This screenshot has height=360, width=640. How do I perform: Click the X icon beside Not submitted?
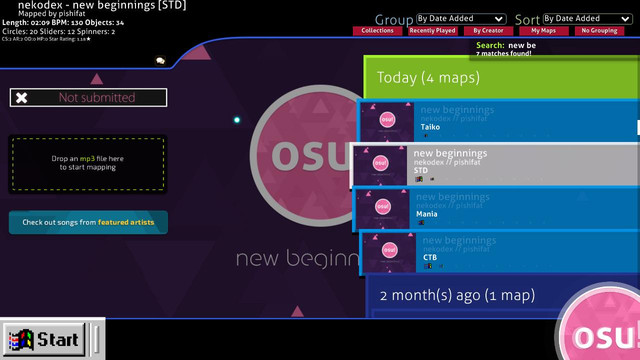tap(22, 98)
